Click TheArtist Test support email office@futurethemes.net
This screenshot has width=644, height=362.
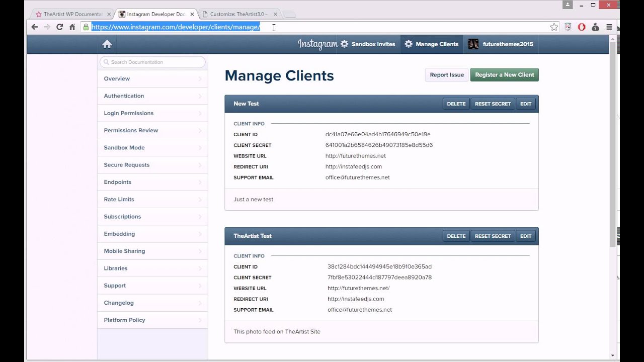[x=360, y=310]
